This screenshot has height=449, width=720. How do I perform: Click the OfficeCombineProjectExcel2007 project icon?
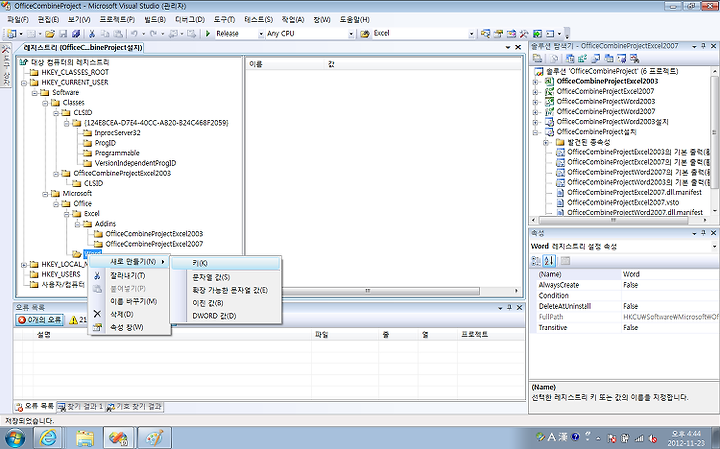(x=549, y=91)
